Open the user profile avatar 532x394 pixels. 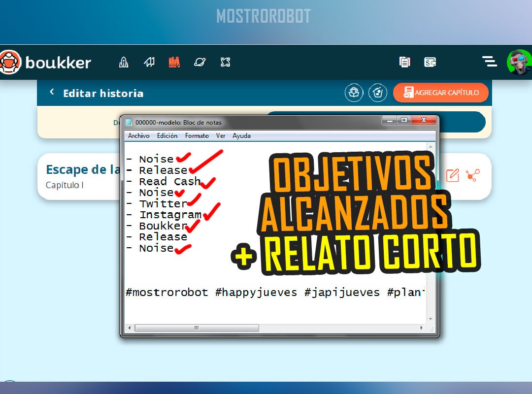[x=519, y=62]
